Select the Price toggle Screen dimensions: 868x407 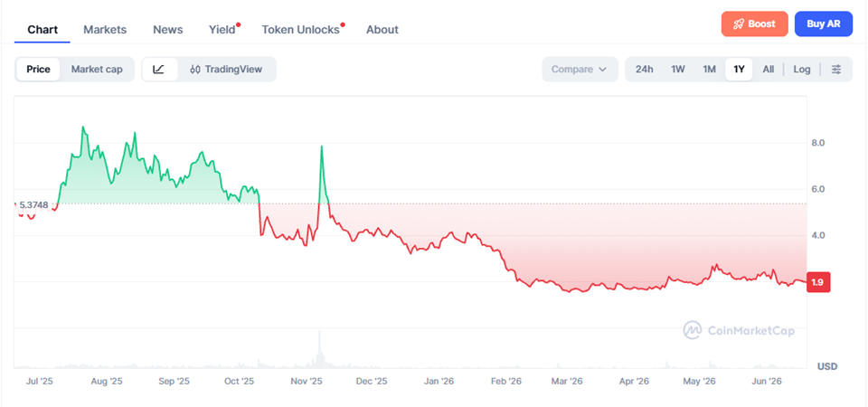pos(38,70)
